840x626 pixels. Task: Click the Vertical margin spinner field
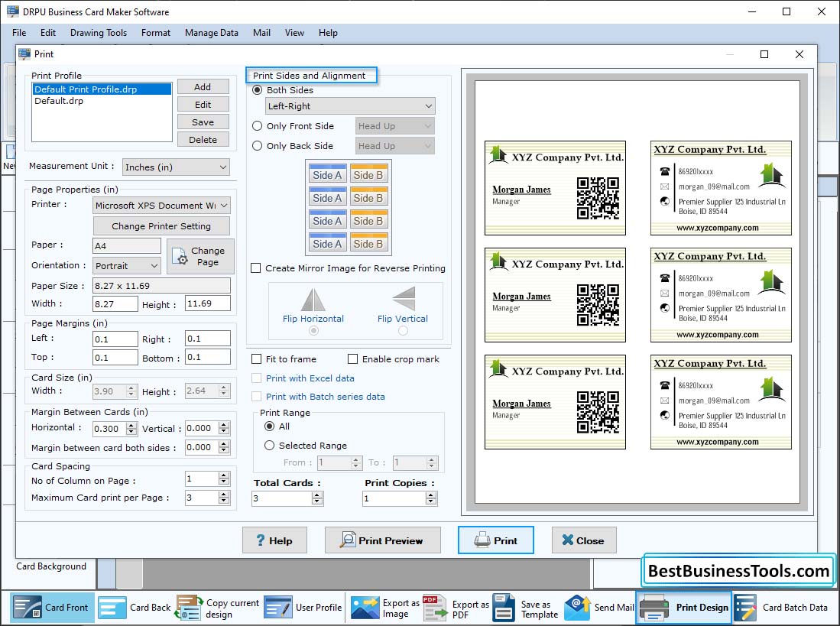(x=207, y=428)
